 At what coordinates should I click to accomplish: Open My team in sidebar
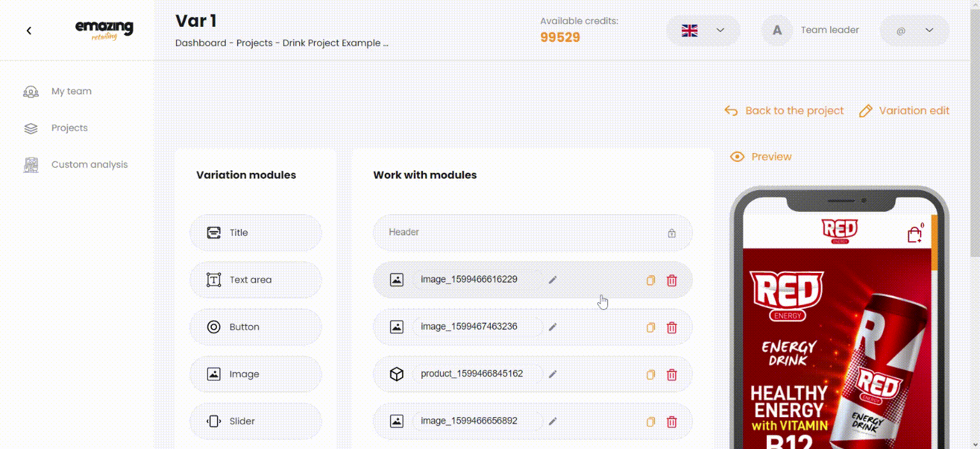click(71, 91)
